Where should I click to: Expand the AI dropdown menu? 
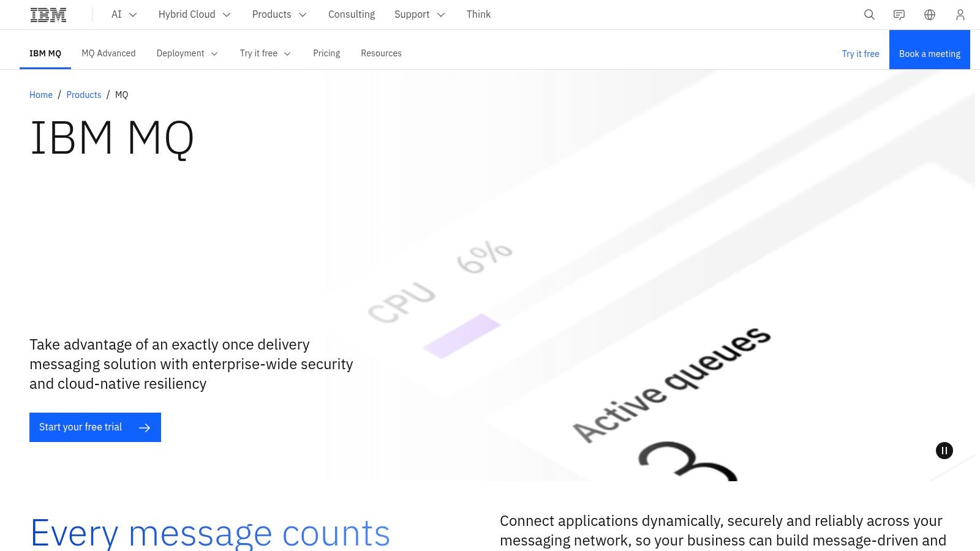click(x=133, y=15)
